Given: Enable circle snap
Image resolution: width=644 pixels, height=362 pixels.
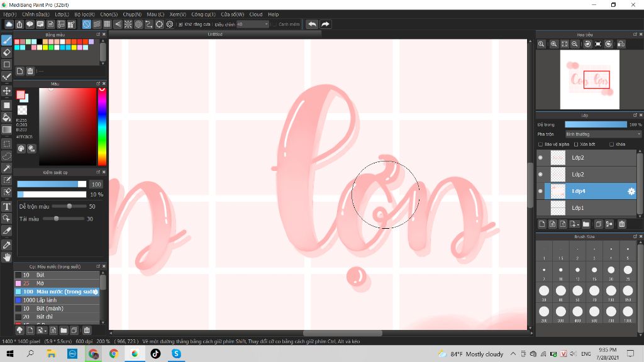Looking at the screenshot, I should click(139, 25).
